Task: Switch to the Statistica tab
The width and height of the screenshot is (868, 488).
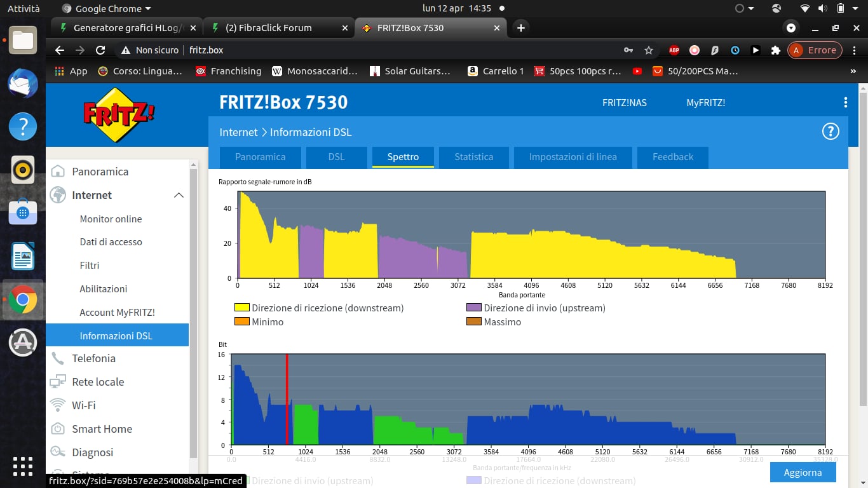Action: (x=473, y=157)
